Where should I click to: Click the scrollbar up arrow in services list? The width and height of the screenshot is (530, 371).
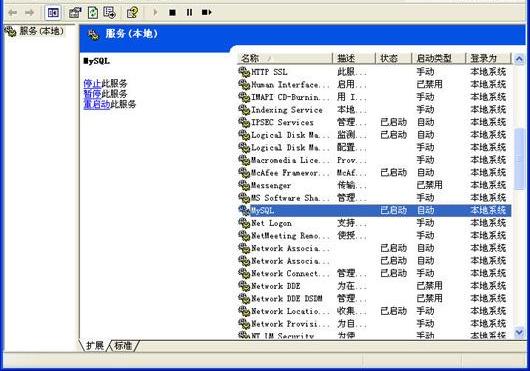[519, 59]
